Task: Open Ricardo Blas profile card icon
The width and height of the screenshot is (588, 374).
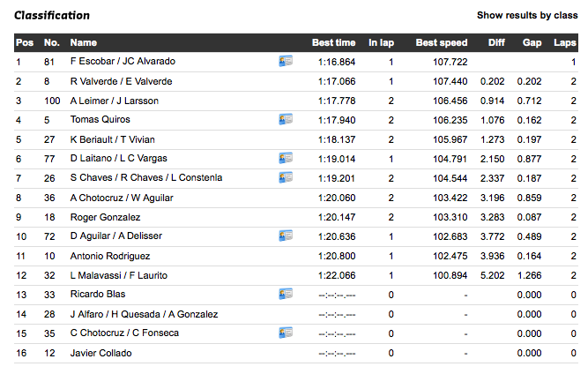Action: 286,295
